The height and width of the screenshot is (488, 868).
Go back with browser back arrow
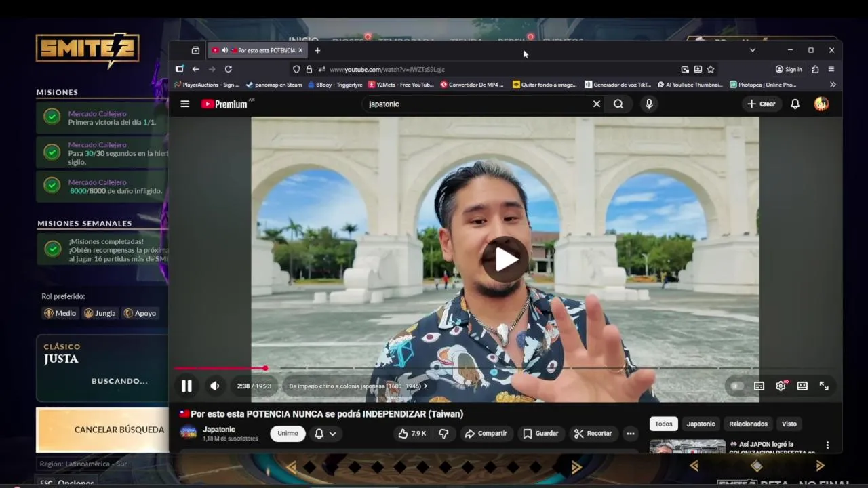tap(195, 69)
